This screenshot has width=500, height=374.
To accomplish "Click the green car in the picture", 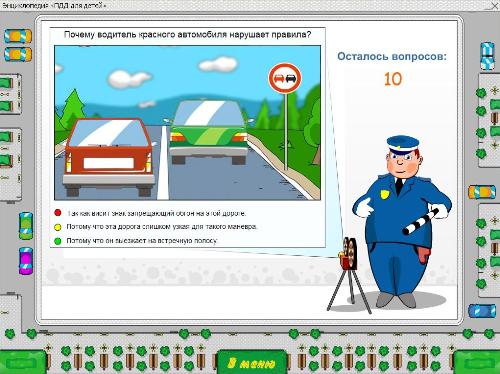I will click(209, 132).
